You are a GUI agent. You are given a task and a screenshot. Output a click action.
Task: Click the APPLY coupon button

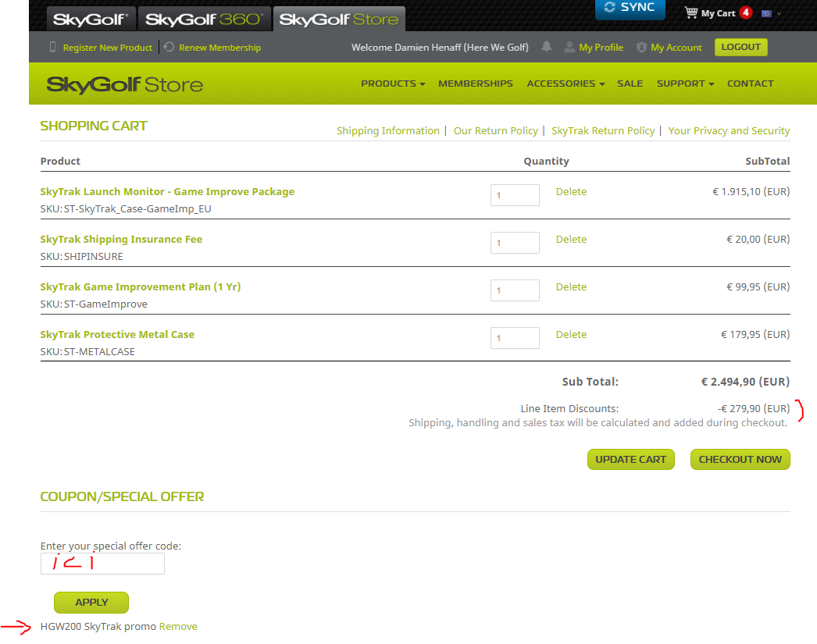91,603
